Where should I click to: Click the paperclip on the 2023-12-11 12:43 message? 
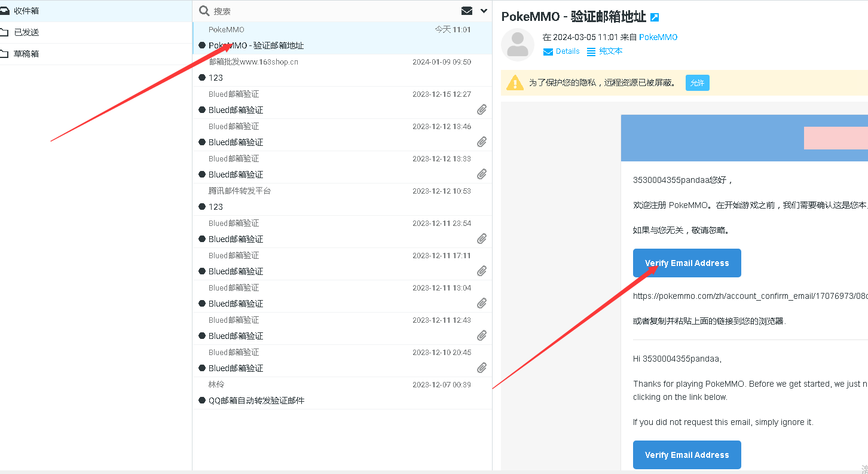pos(482,335)
